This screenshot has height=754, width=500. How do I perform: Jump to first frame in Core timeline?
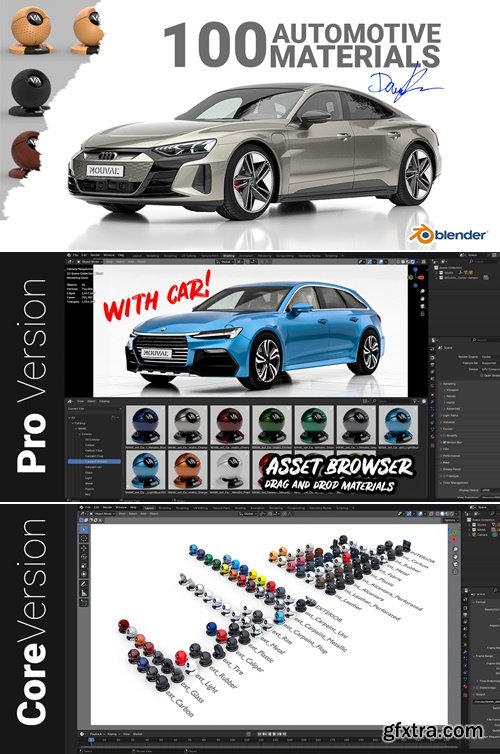click(x=259, y=734)
